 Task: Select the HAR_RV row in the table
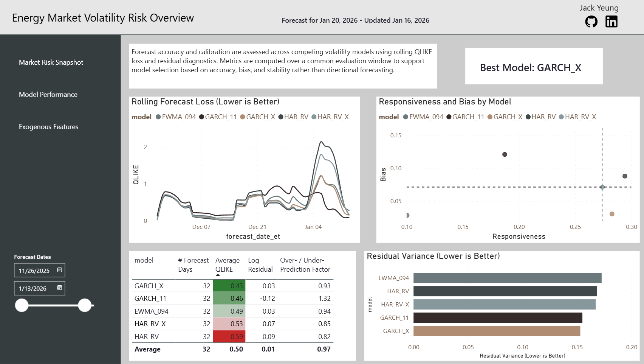(232, 336)
